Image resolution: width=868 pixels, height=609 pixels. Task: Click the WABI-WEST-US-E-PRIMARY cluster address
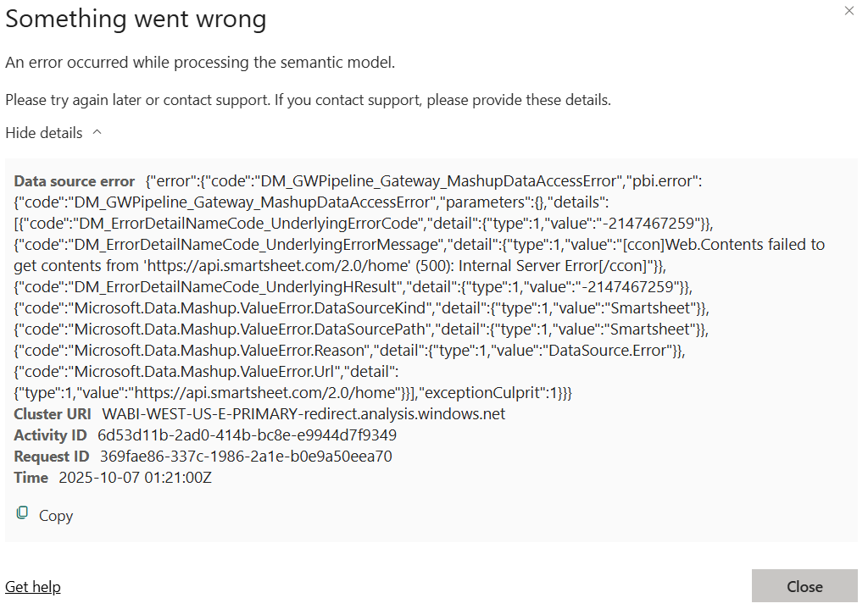click(303, 414)
